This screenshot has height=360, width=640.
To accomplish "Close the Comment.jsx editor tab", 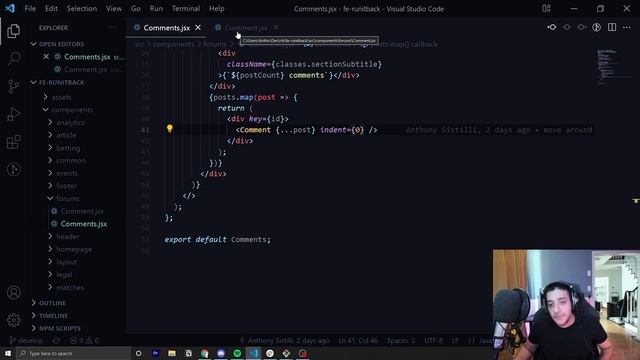I will [x=276, y=27].
